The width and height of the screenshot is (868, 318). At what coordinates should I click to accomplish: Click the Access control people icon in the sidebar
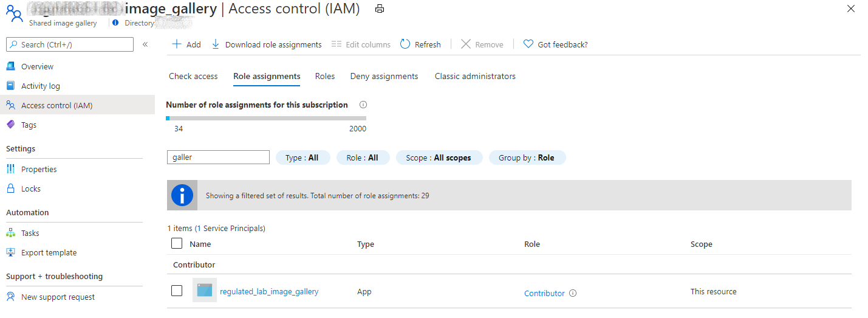10,105
